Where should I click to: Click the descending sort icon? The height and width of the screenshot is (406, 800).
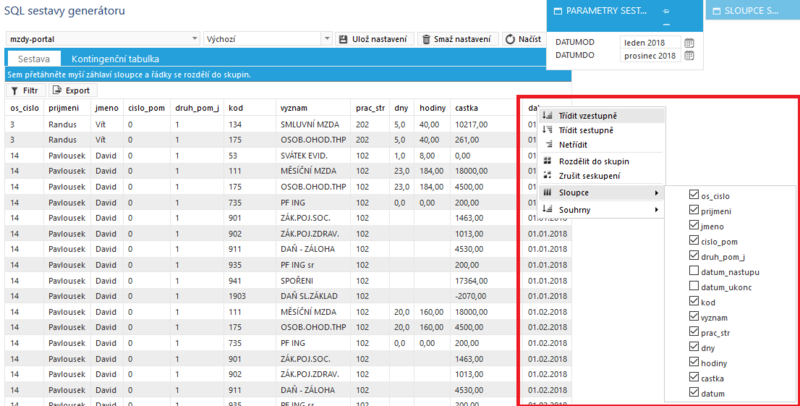click(547, 130)
